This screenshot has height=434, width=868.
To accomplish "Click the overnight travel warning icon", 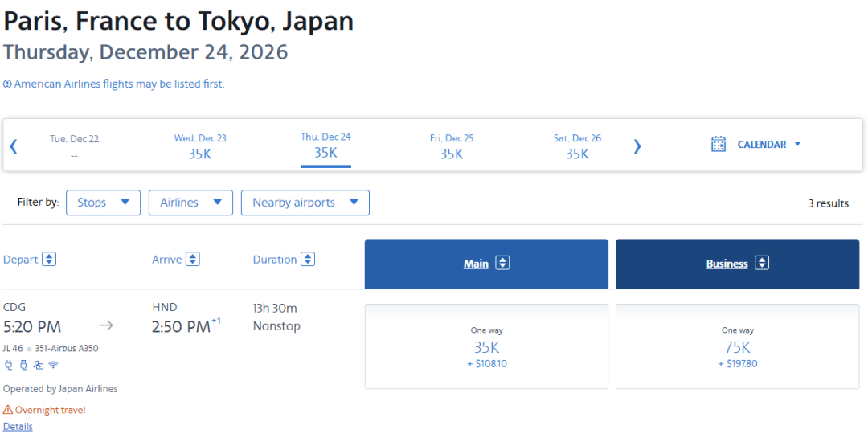I will point(8,410).
